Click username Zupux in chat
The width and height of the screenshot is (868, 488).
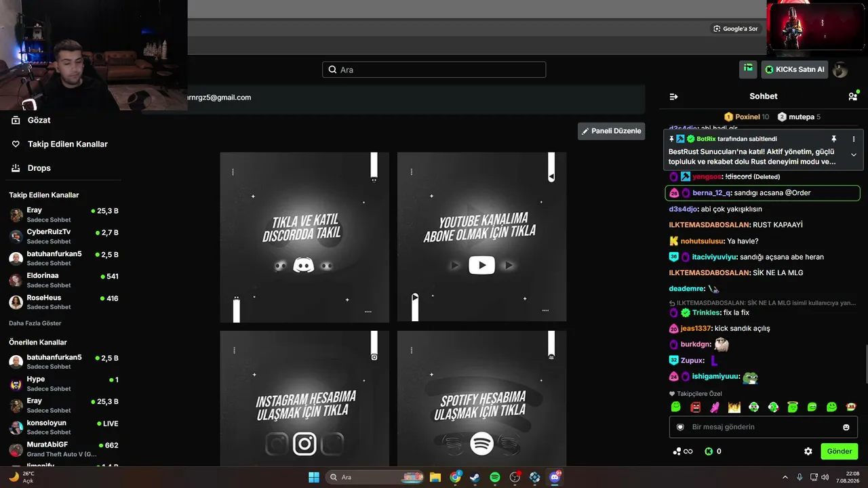click(691, 361)
